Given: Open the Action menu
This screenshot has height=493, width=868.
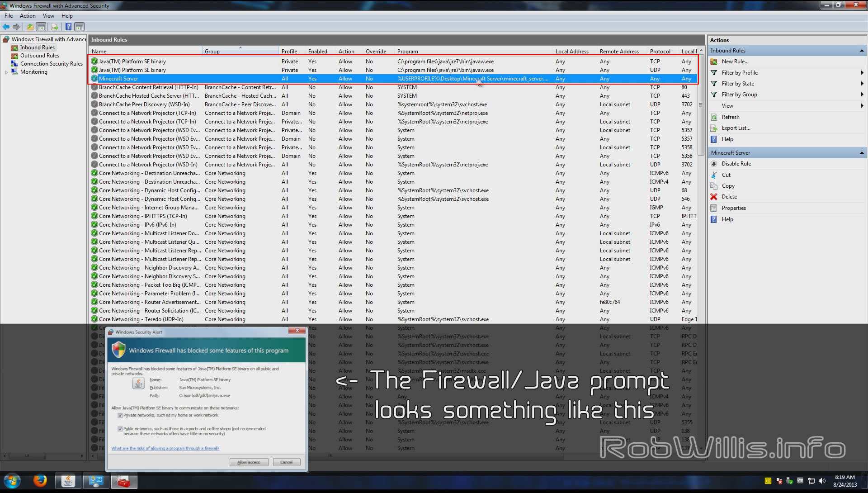Looking at the screenshot, I should pos(28,16).
